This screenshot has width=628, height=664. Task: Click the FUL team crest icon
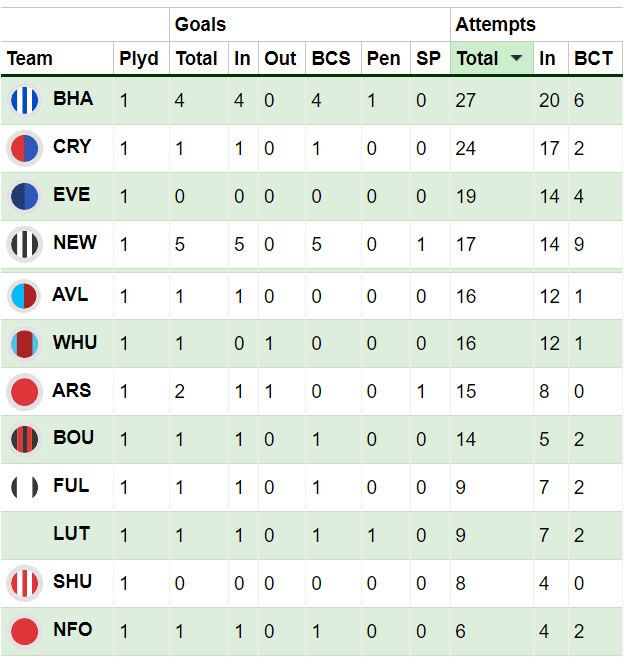point(24,487)
